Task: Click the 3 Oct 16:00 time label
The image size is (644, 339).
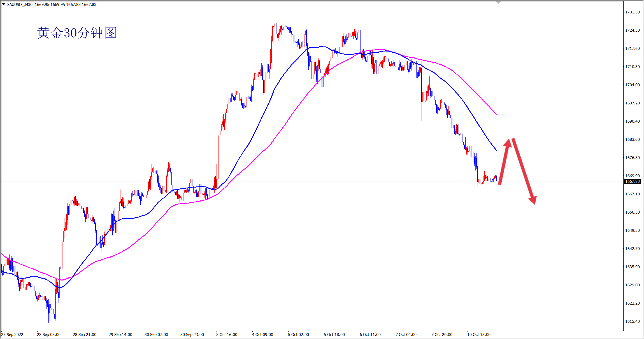Action: tap(227, 335)
